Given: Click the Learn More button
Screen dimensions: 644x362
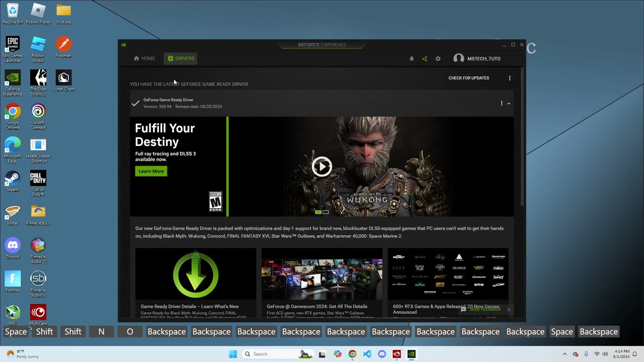Looking at the screenshot, I should (x=151, y=171).
